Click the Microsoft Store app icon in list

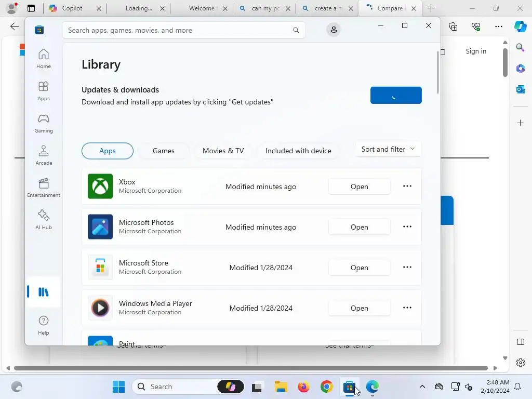pos(100,268)
